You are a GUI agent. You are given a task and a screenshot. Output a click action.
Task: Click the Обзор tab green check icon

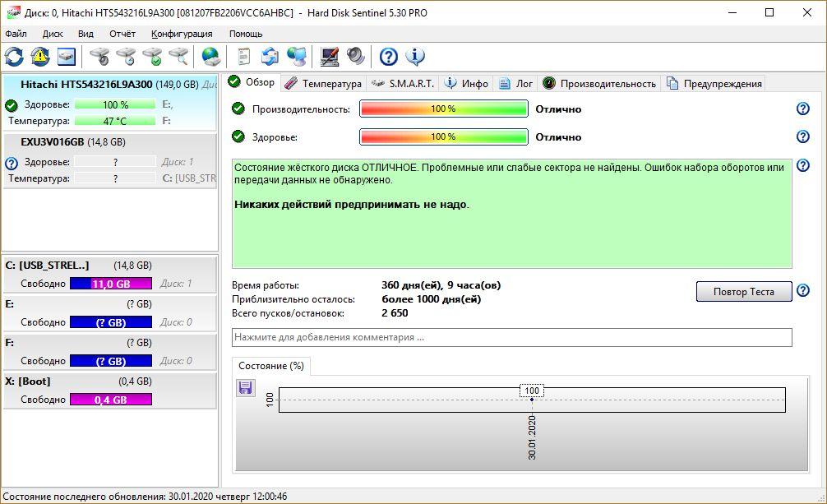pyautogui.click(x=234, y=81)
